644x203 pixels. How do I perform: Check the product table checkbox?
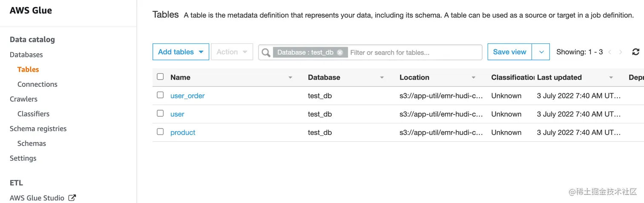[x=160, y=132]
